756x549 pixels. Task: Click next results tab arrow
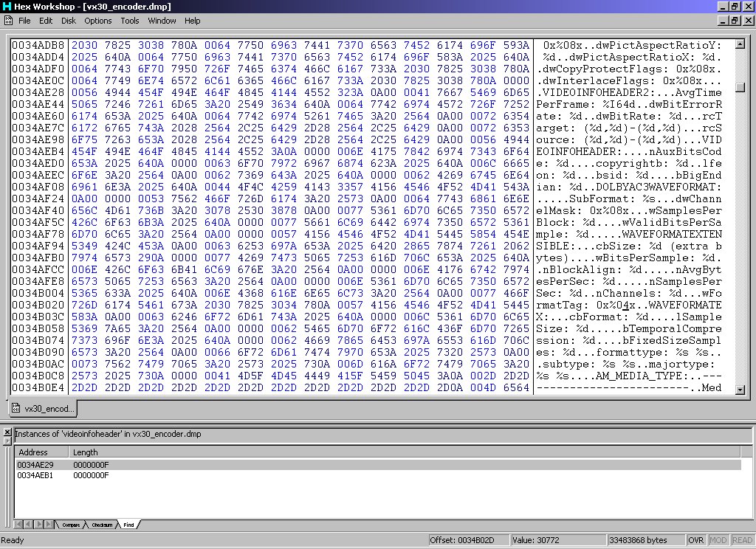click(x=38, y=525)
